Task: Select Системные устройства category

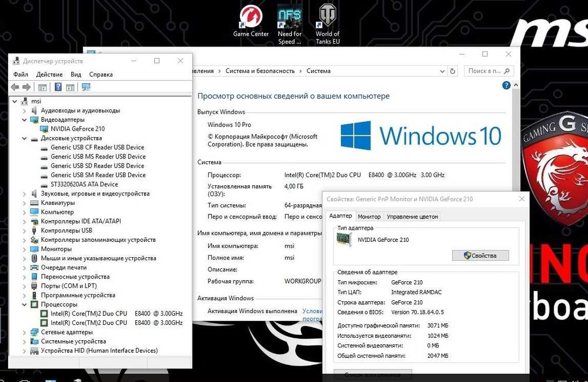Action: 73,341
